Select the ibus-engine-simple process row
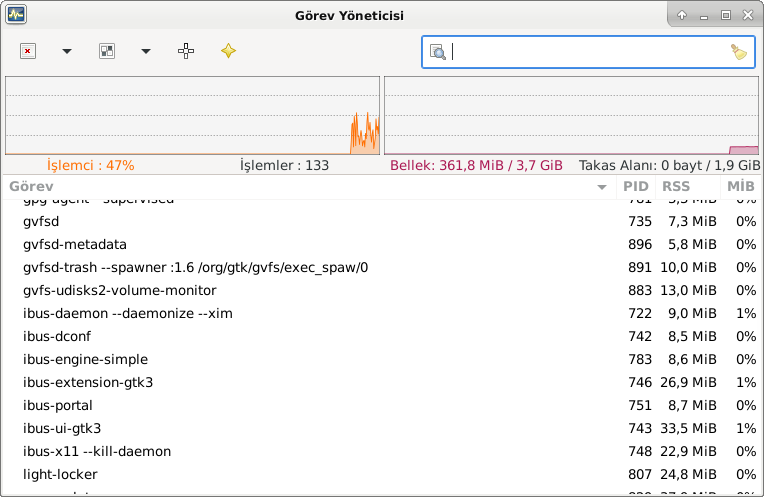 tap(382, 359)
